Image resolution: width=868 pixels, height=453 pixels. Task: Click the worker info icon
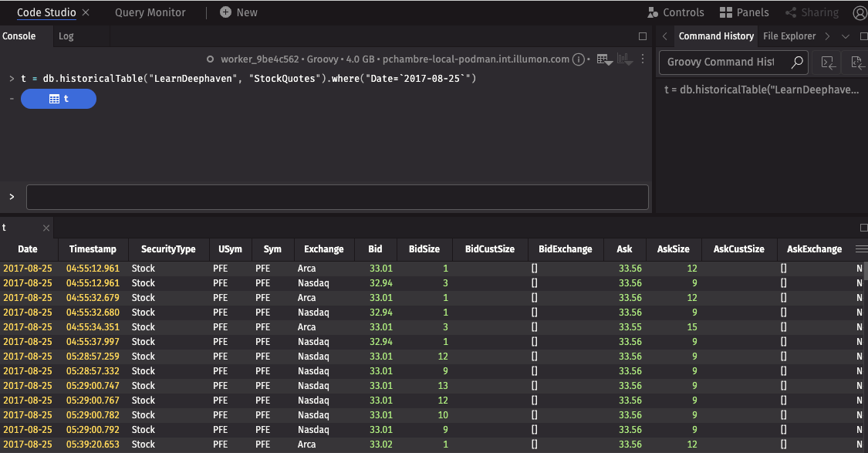point(579,59)
